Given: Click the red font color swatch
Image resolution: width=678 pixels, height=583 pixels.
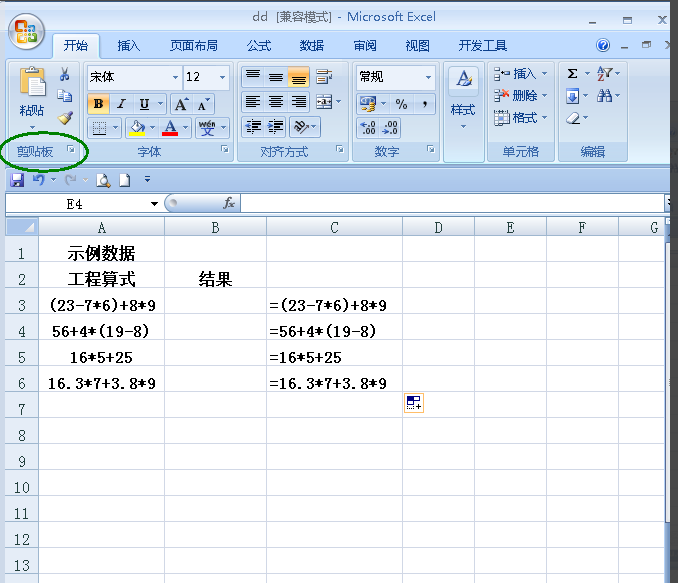Looking at the screenshot, I should point(170,128).
